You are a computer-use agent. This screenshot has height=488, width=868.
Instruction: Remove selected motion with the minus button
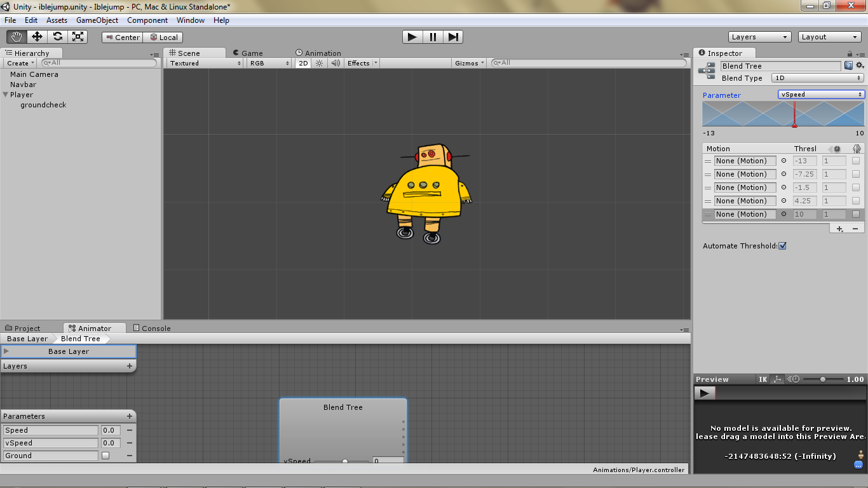[x=855, y=229]
